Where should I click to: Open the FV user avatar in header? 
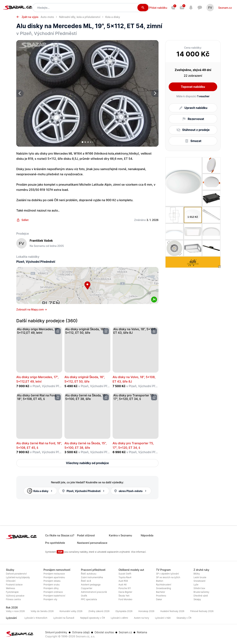(210, 8)
